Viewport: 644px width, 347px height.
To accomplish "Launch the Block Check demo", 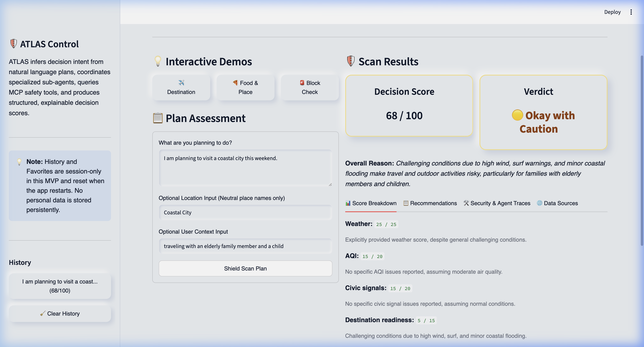I will pos(310,88).
